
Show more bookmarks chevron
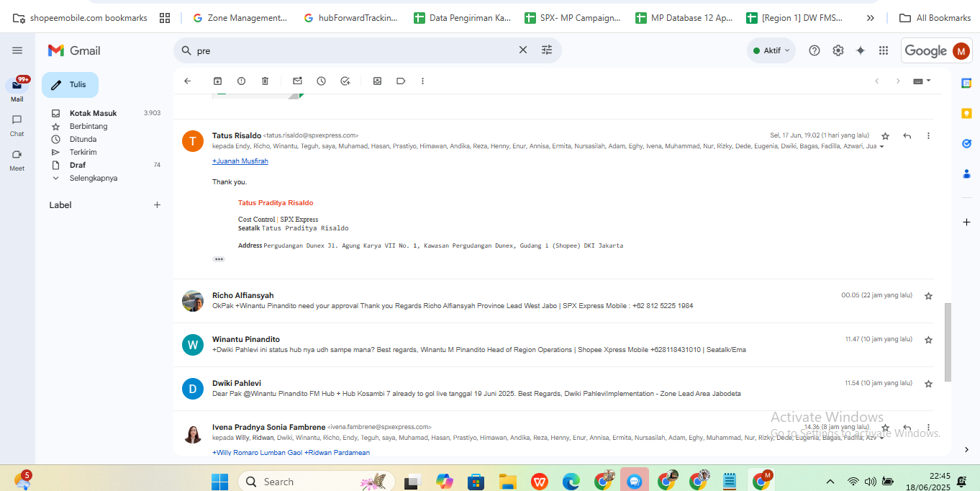tap(871, 18)
